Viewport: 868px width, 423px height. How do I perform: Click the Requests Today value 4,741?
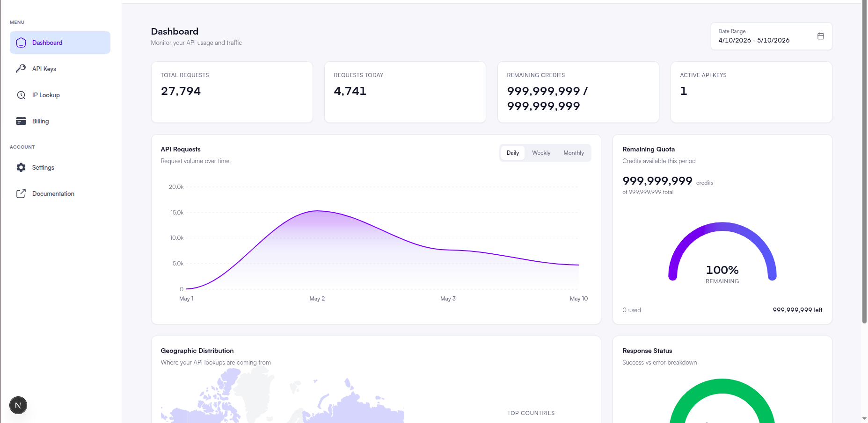(x=350, y=91)
